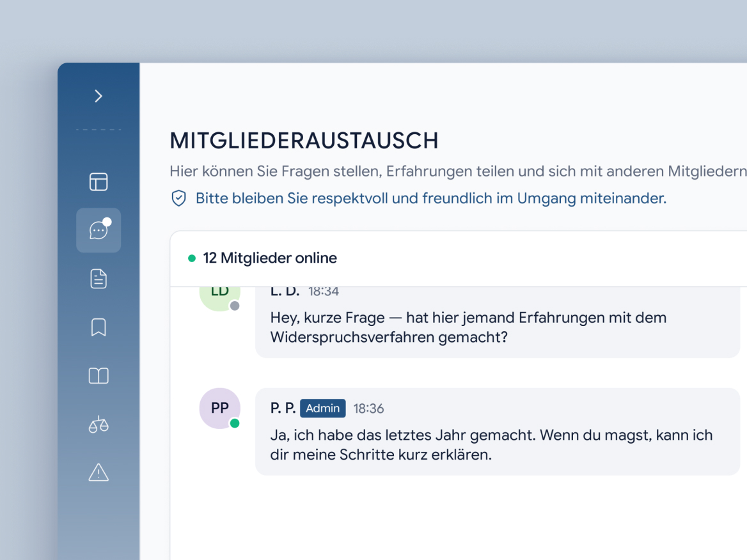Click the green online dot on PP avatar

click(234, 423)
